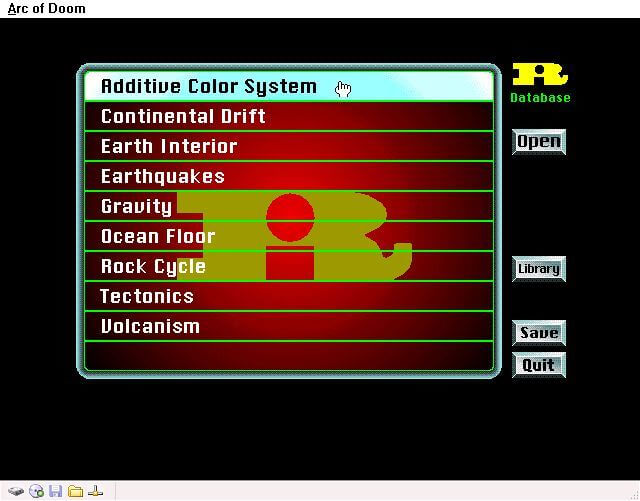This screenshot has width=640, height=501.
Task: Select the Tectonics entry
Action: (289, 296)
